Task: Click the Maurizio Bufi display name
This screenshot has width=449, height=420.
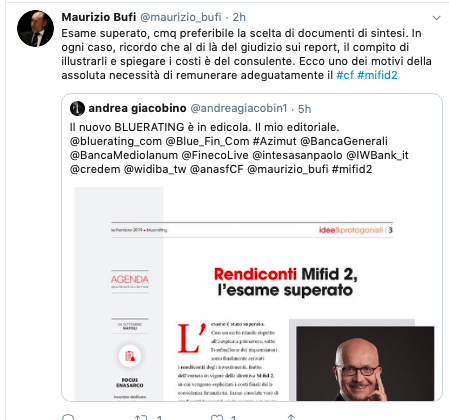Action: pos(99,17)
